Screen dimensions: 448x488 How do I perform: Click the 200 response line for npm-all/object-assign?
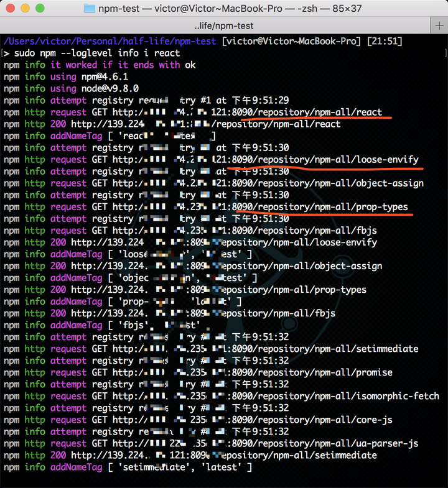click(x=193, y=266)
